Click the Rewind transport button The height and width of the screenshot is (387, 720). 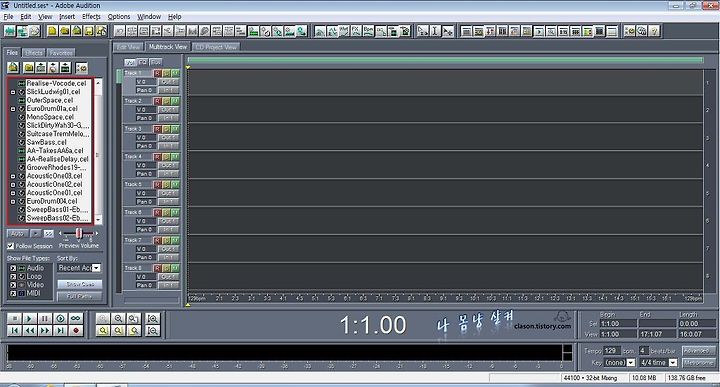click(x=29, y=331)
